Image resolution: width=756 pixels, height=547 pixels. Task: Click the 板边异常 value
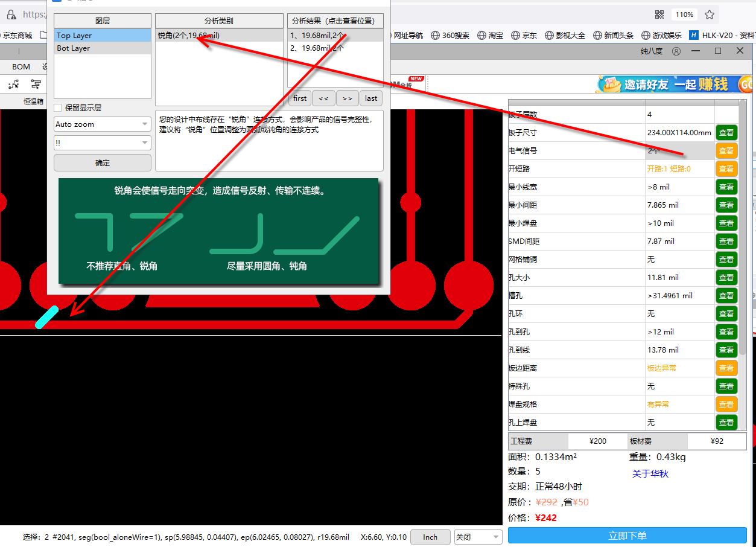pos(662,368)
